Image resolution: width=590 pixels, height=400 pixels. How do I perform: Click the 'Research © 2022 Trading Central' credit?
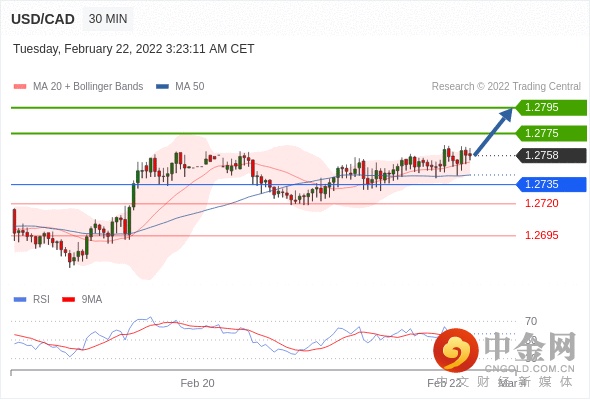coord(506,87)
